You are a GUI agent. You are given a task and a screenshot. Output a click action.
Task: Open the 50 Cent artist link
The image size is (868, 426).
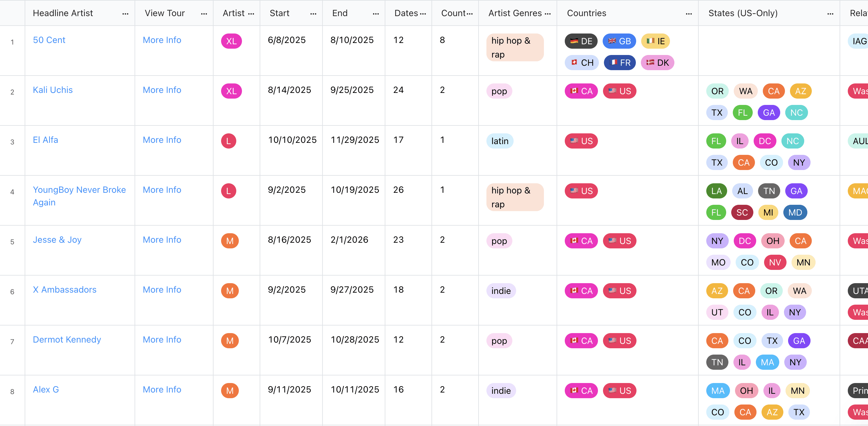point(49,40)
